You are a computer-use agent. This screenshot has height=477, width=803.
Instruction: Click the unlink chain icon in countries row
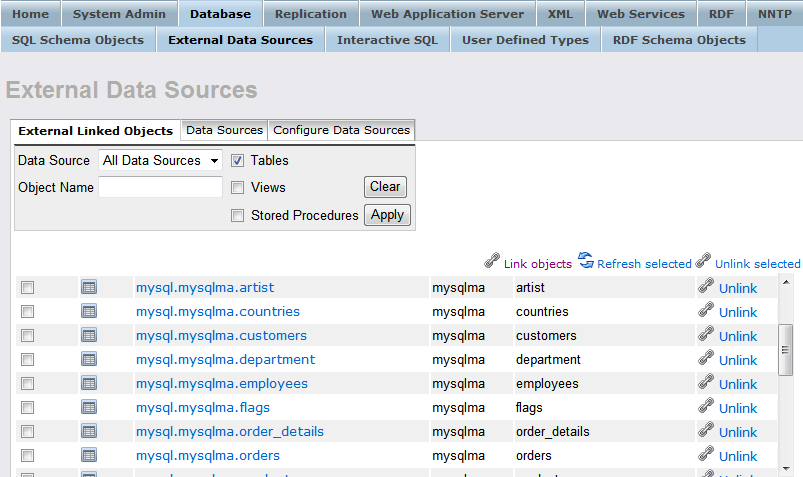coord(706,311)
